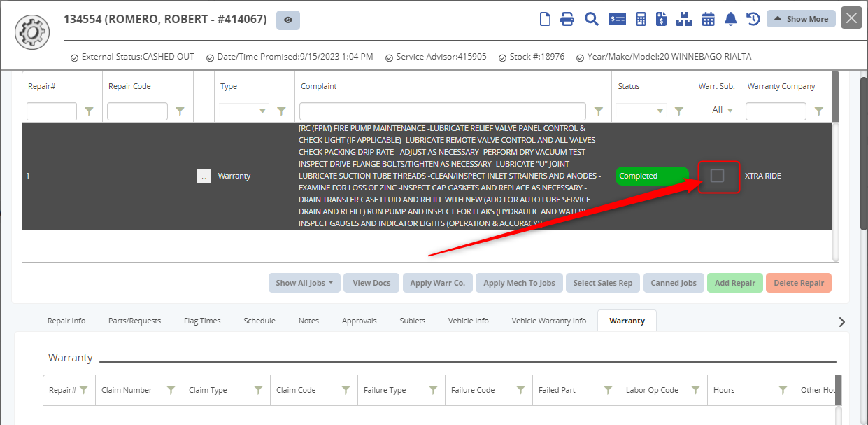Click the eye view button beside customer name
The width and height of the screenshot is (868, 425).
288,20
